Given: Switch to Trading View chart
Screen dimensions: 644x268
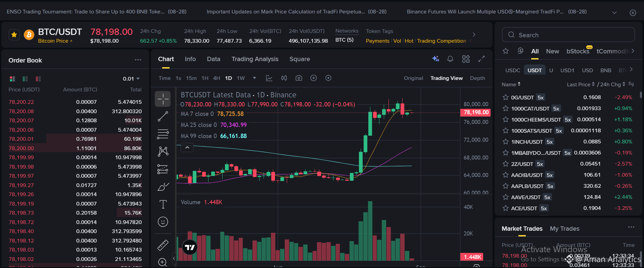Looking at the screenshot, I should 447,78.
